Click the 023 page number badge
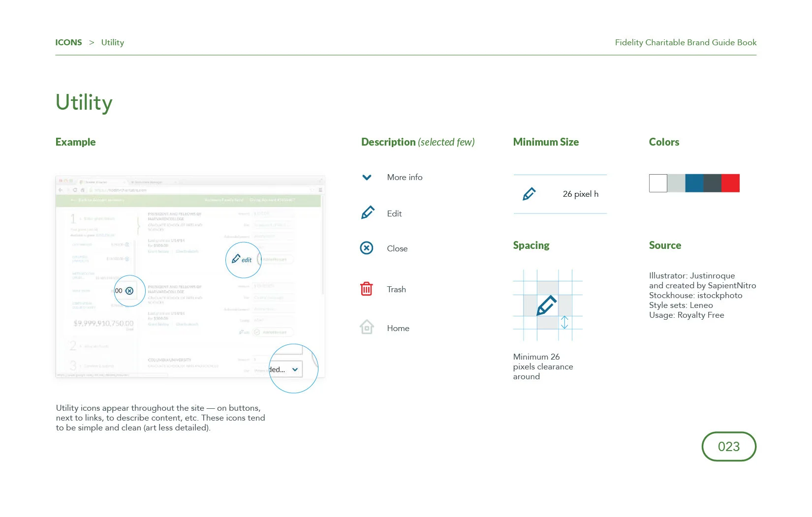The image size is (812, 517). point(729,446)
